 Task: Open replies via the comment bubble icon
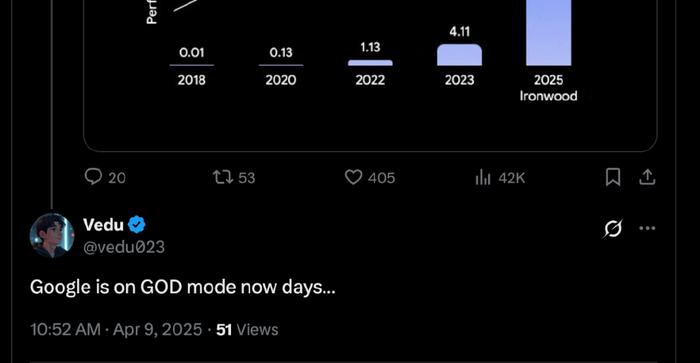tap(93, 177)
